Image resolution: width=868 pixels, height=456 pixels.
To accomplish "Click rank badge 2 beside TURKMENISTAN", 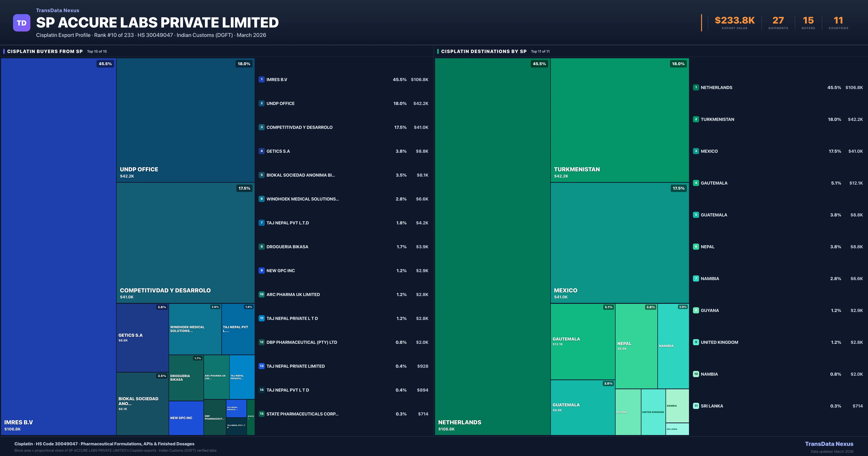I will 696,119.
